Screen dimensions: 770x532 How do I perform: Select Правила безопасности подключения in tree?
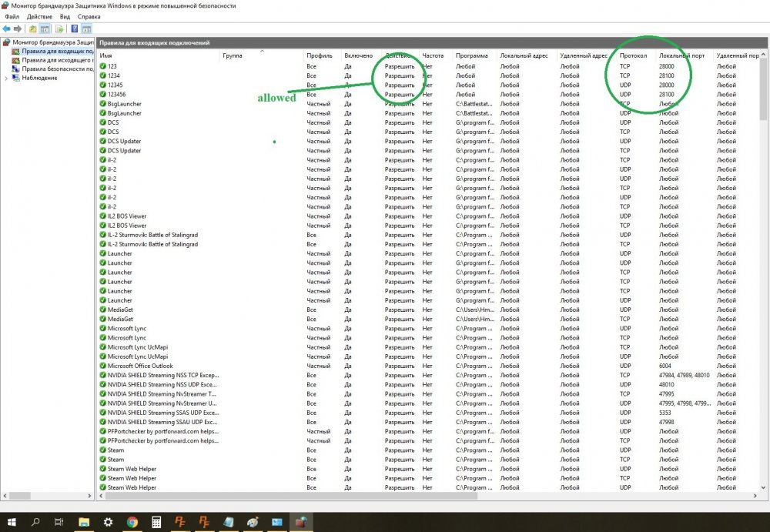tap(57, 69)
